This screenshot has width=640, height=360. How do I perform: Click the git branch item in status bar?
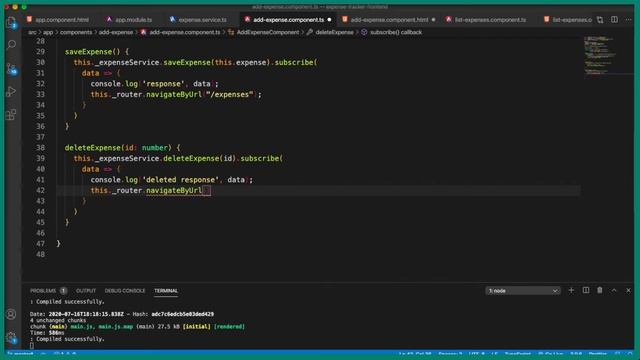[20, 353]
